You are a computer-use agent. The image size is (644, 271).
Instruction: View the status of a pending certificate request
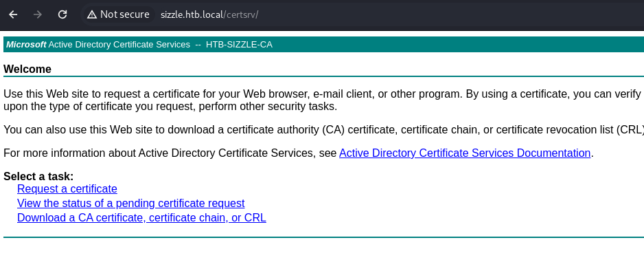pyautogui.click(x=130, y=203)
